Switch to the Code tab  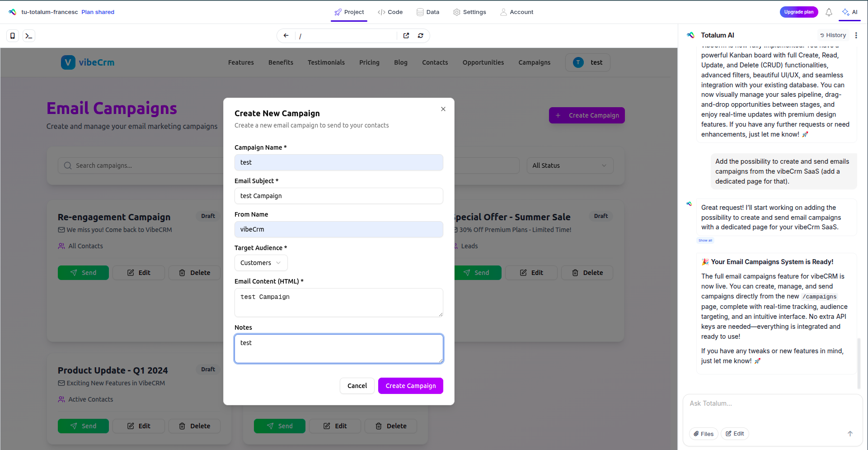390,12
